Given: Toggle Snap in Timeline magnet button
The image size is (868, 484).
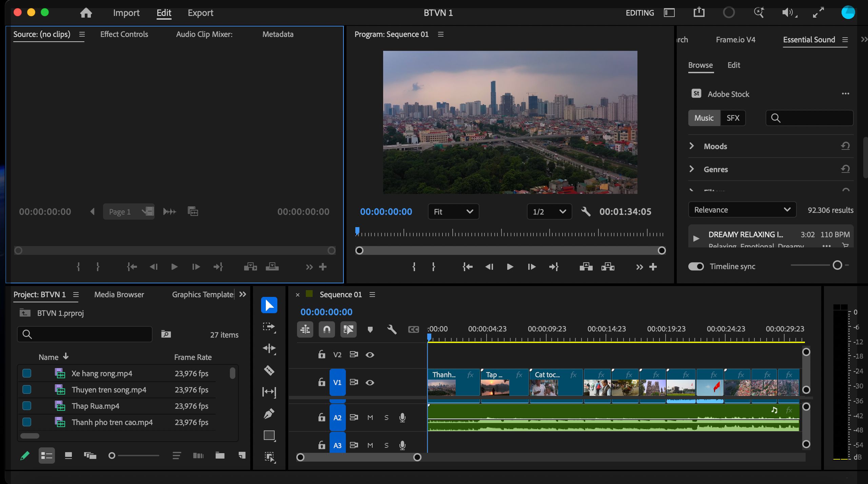Looking at the screenshot, I should click(327, 329).
